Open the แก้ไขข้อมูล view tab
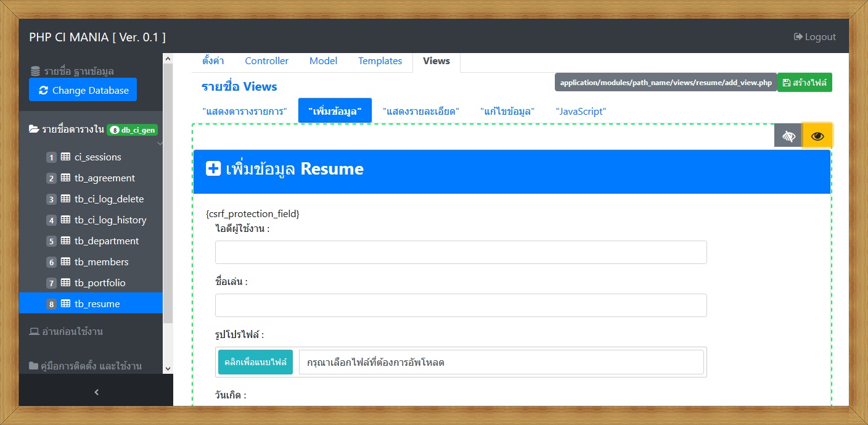Image resolution: width=868 pixels, height=425 pixels. pyautogui.click(x=507, y=111)
